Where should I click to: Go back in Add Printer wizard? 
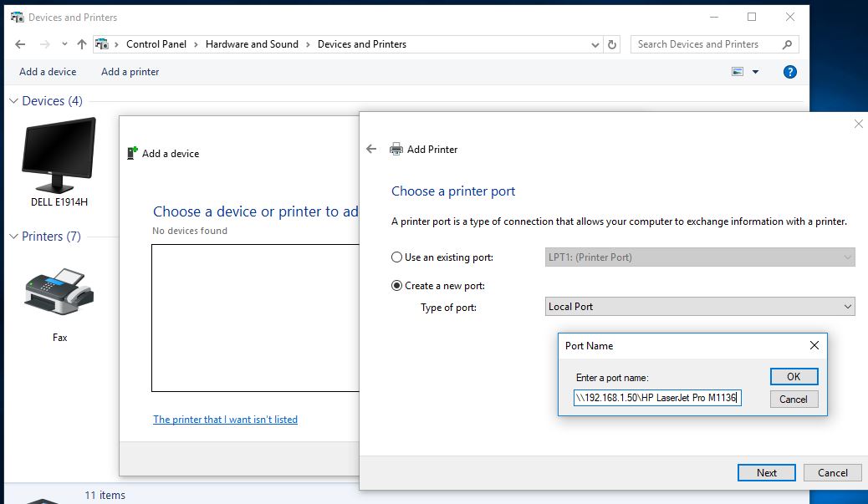371,149
